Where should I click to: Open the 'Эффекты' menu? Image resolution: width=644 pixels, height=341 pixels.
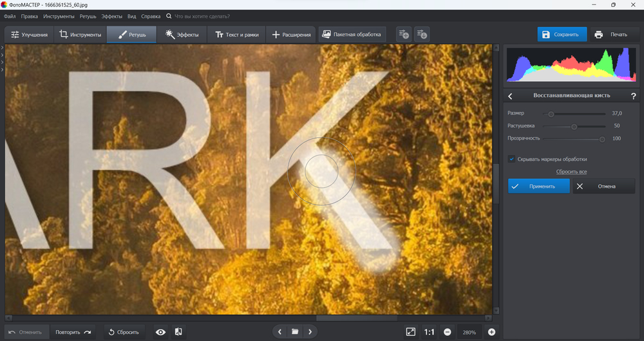coord(111,15)
